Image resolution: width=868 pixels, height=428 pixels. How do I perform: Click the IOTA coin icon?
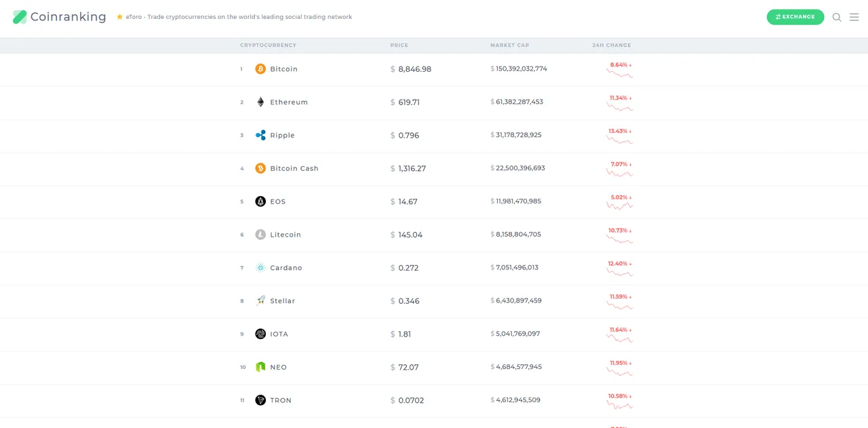tap(260, 334)
